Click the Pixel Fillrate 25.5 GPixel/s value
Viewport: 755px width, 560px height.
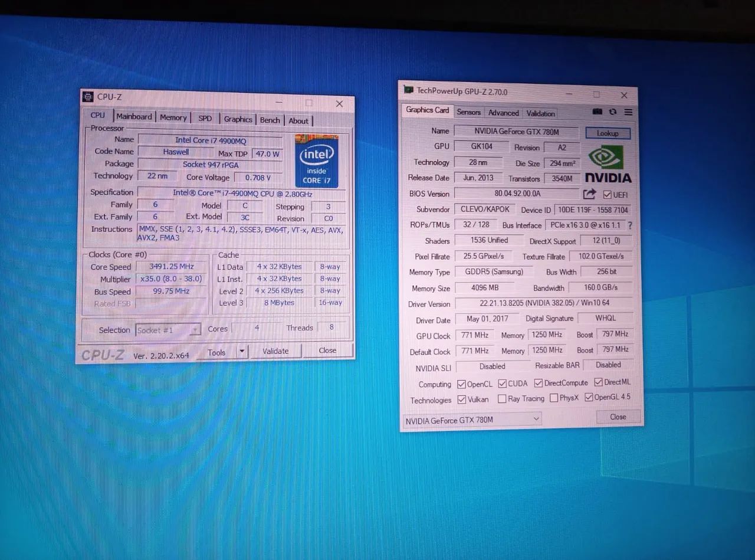point(484,256)
